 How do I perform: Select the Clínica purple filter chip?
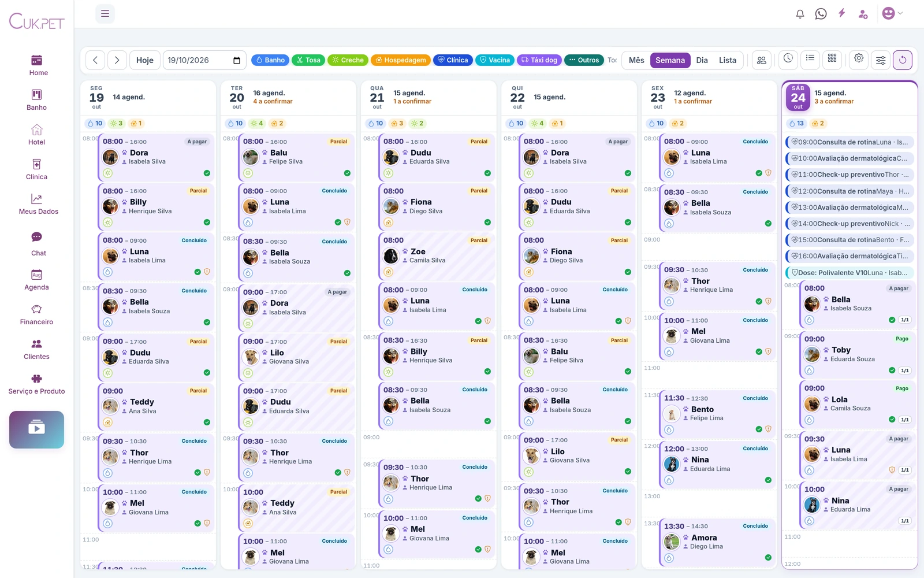(x=453, y=60)
